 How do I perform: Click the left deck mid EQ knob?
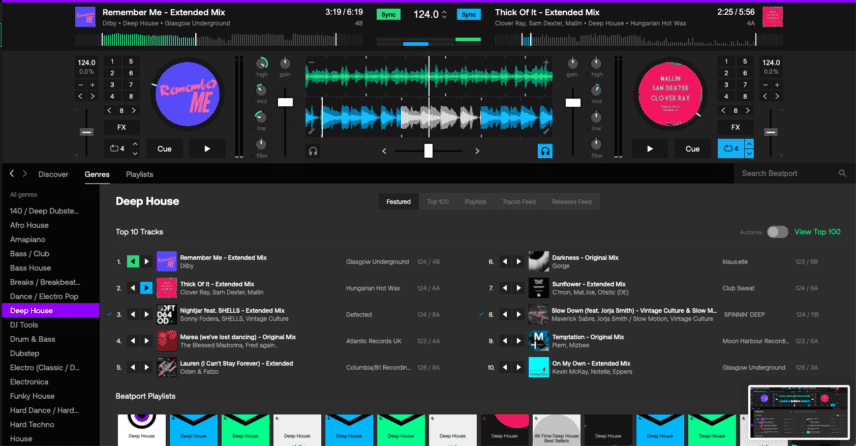click(261, 90)
